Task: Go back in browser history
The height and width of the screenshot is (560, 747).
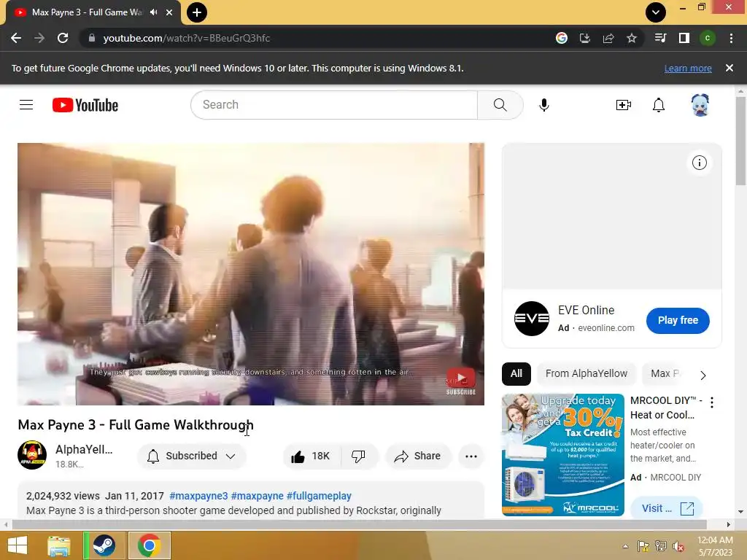Action: click(16, 38)
